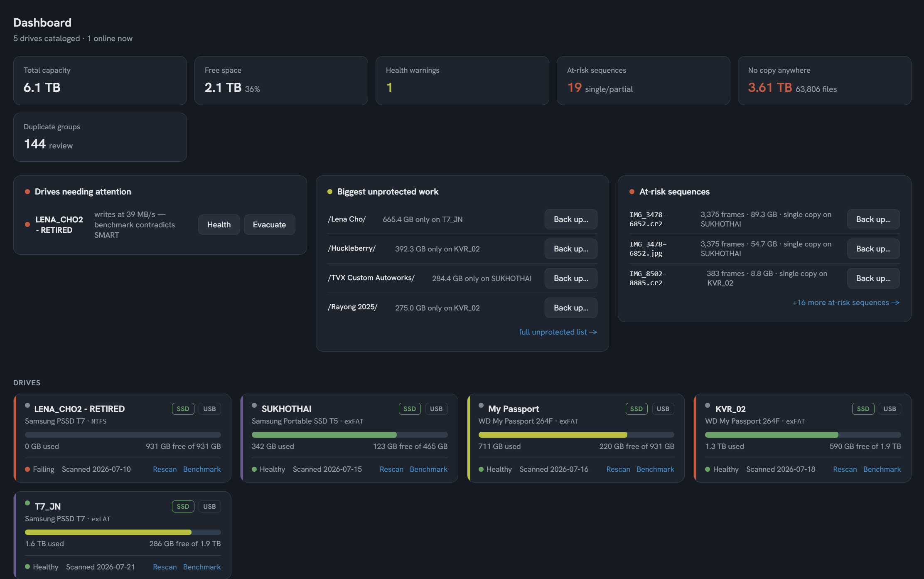The image size is (924, 579).
Task: Open the Free space card
Action: tap(281, 81)
